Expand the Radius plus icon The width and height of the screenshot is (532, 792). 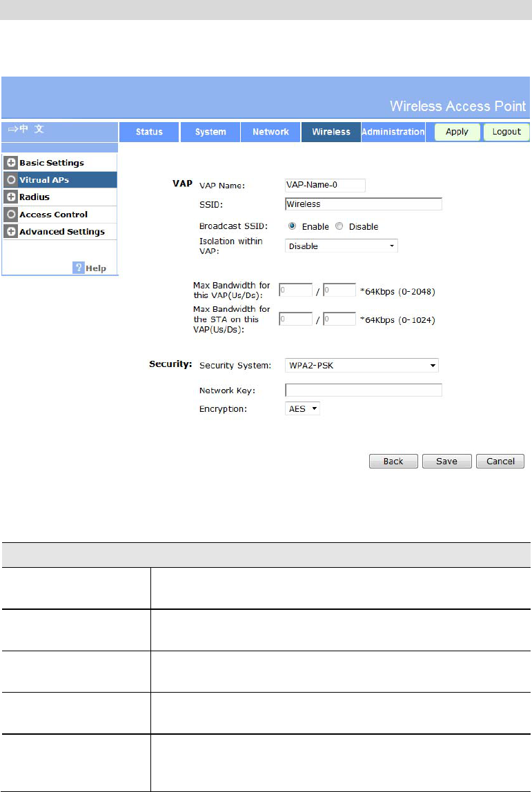pyautogui.click(x=10, y=197)
